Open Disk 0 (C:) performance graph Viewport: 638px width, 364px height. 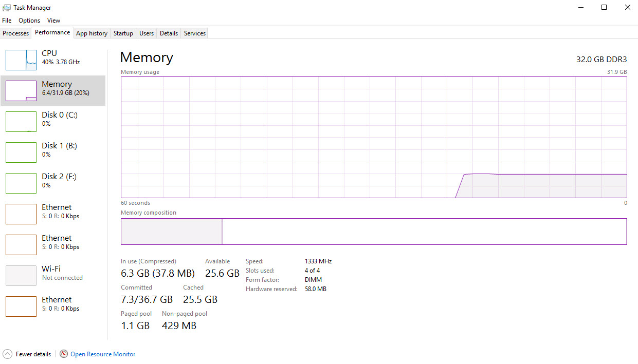[x=21, y=122]
